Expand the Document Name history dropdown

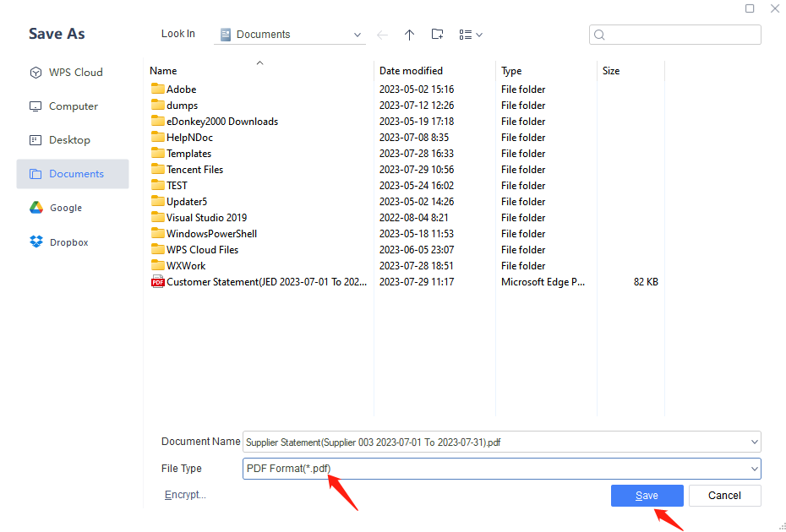pyautogui.click(x=754, y=442)
